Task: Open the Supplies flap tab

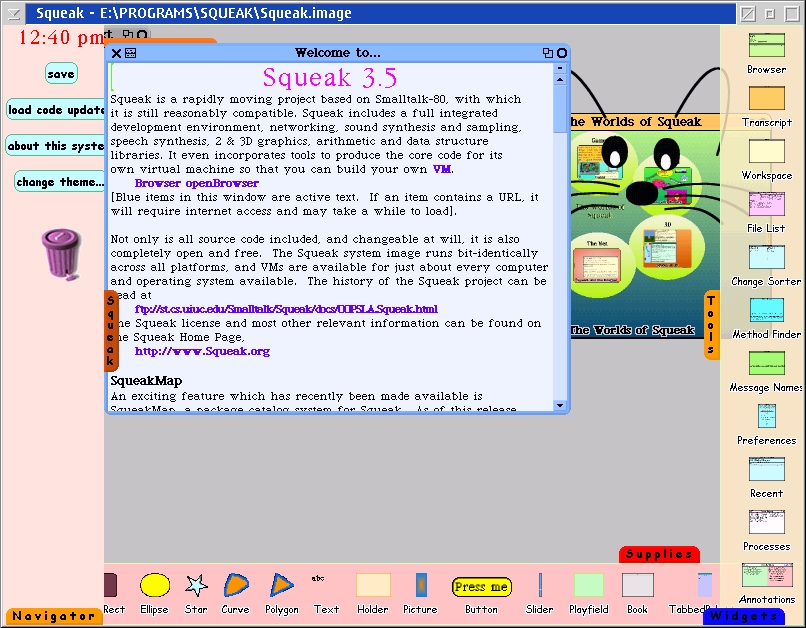Action: (659, 554)
